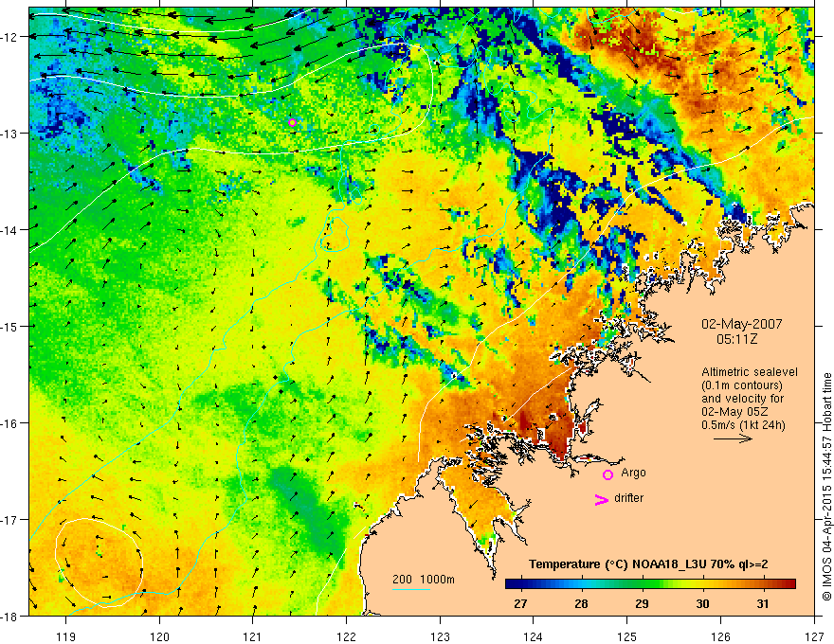Image resolution: width=834 pixels, height=644 pixels.
Task: Click the 'Temperature (°C) NOAA18_L3U 70% ql>=2' title
Action: click(648, 564)
